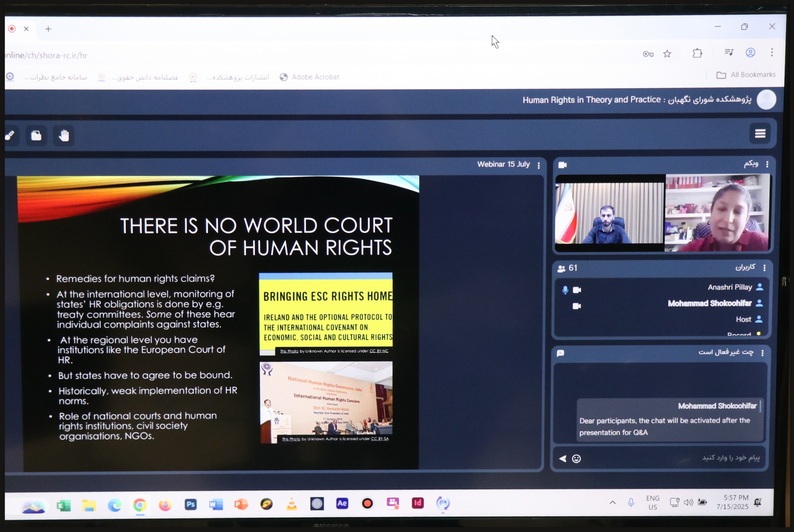Open the webcam panel three-dot menu

click(767, 164)
